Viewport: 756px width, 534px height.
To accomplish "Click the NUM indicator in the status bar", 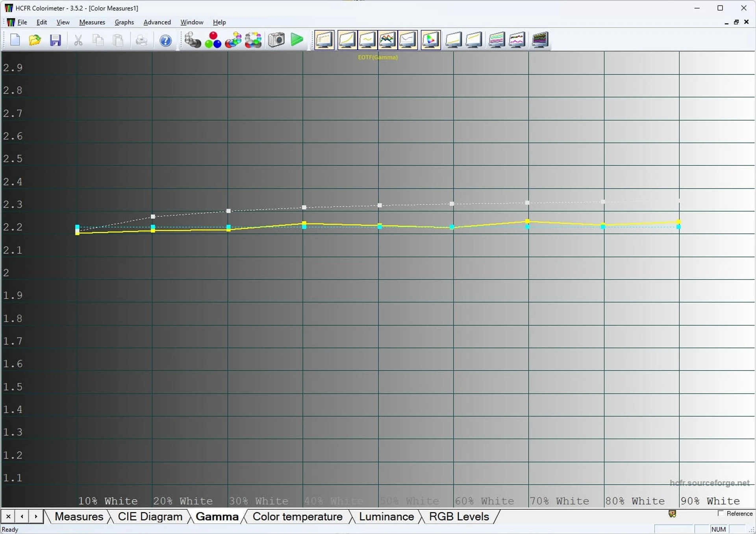I will (x=718, y=529).
